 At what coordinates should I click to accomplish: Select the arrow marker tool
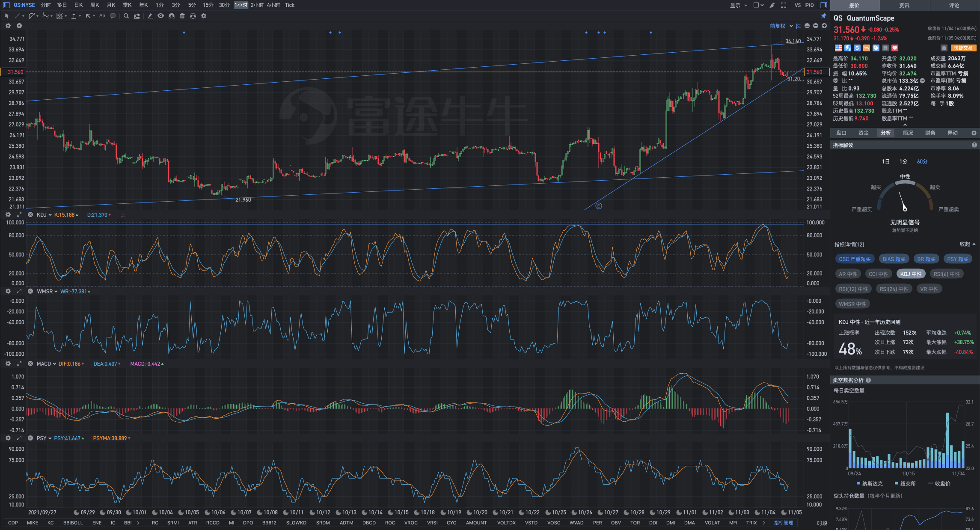tap(88, 16)
